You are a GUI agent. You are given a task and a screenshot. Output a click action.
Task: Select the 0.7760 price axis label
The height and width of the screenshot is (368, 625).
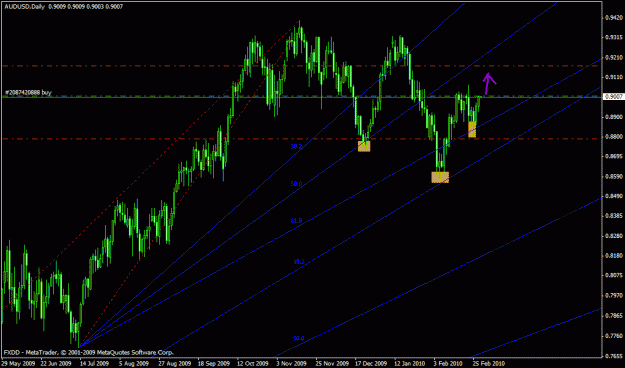pyautogui.click(x=614, y=336)
